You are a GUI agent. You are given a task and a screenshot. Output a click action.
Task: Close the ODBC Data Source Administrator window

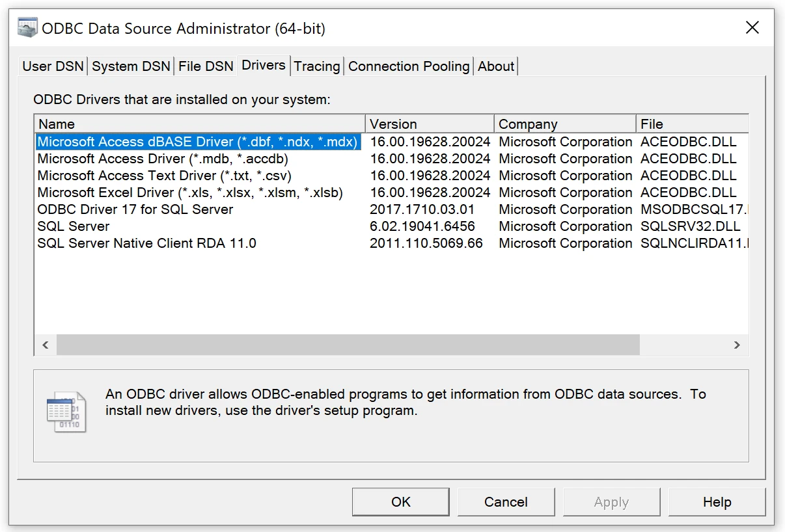(752, 28)
